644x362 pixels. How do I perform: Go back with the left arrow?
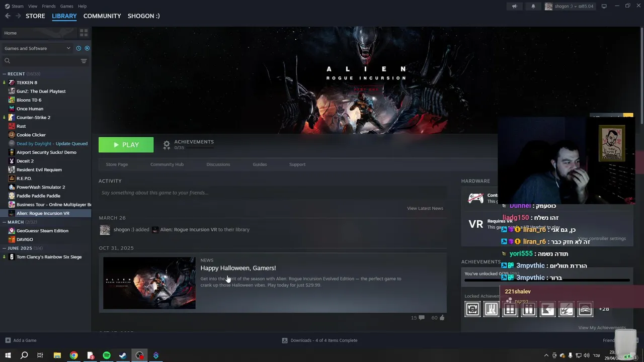(8, 16)
